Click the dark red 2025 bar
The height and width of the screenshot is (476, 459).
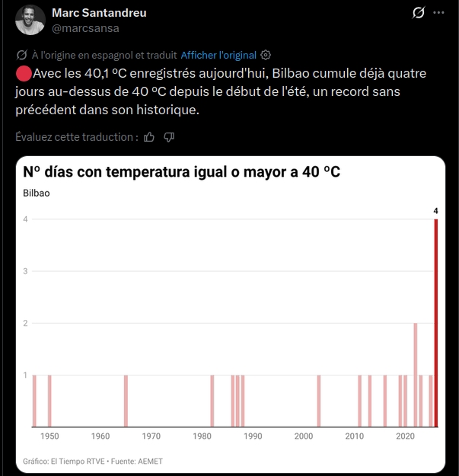[x=436, y=323]
